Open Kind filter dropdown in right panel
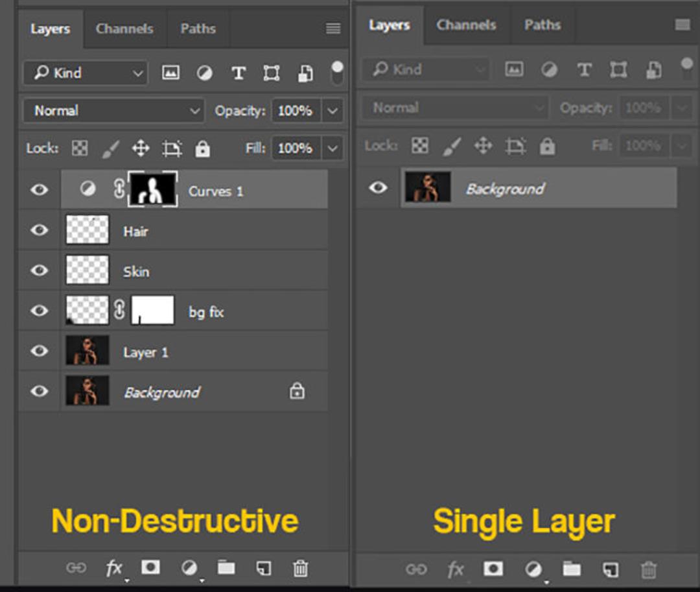 [425, 69]
